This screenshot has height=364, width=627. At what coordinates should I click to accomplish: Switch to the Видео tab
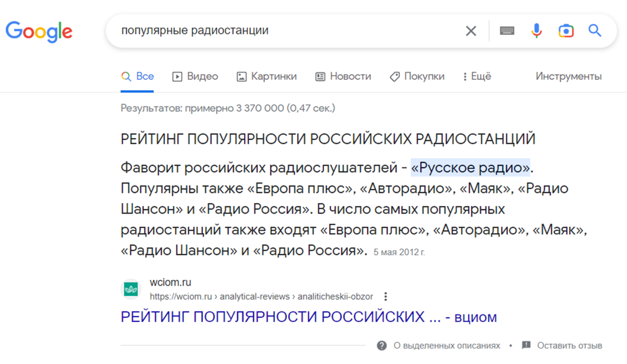coord(195,76)
